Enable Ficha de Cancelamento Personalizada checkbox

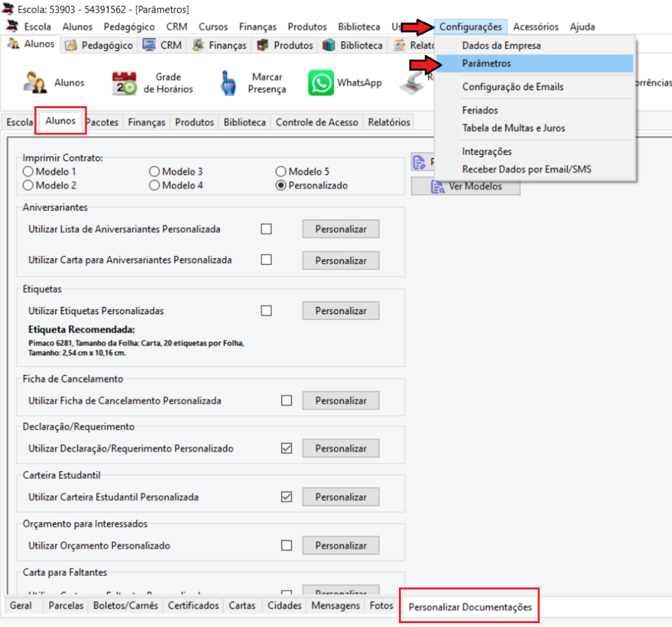coord(287,401)
